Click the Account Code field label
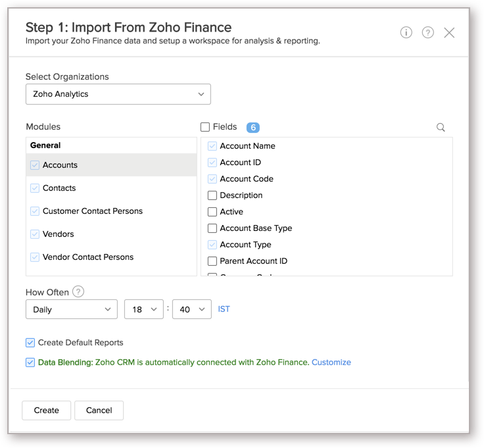This screenshot has height=448, width=484. (x=247, y=179)
